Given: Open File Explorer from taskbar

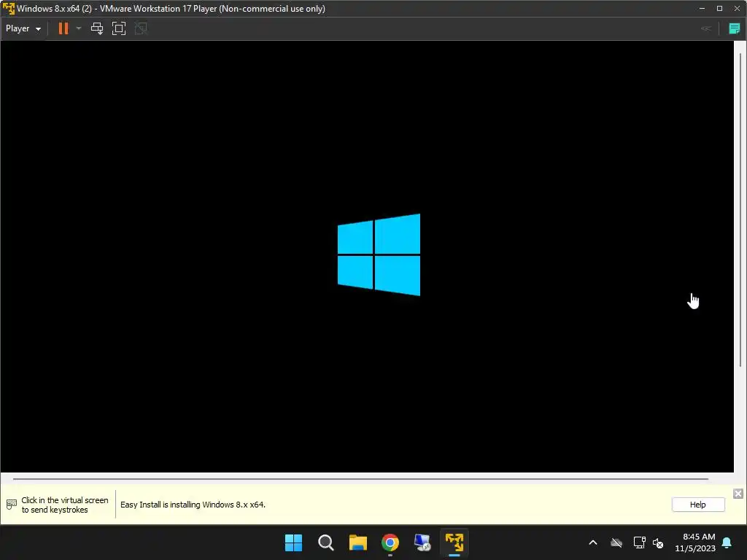Looking at the screenshot, I should coord(357,542).
